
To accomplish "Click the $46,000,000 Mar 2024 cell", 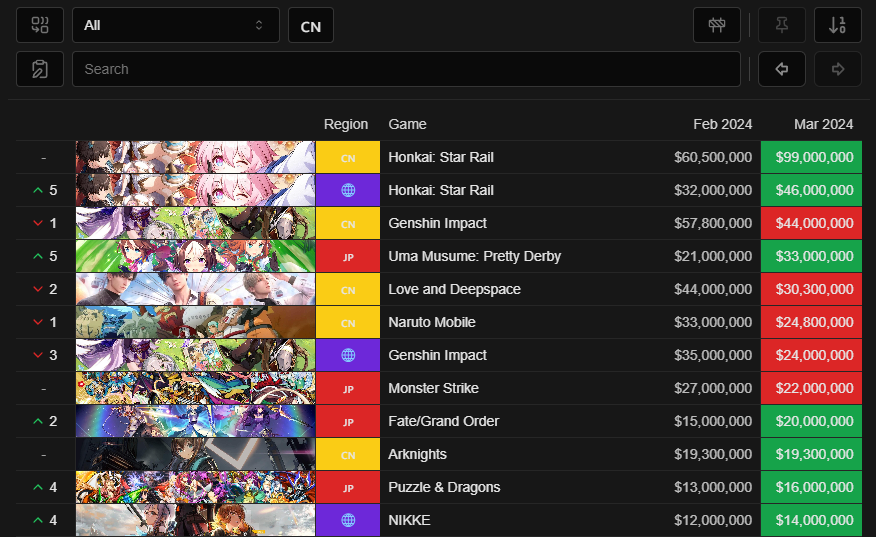I will click(x=811, y=190).
